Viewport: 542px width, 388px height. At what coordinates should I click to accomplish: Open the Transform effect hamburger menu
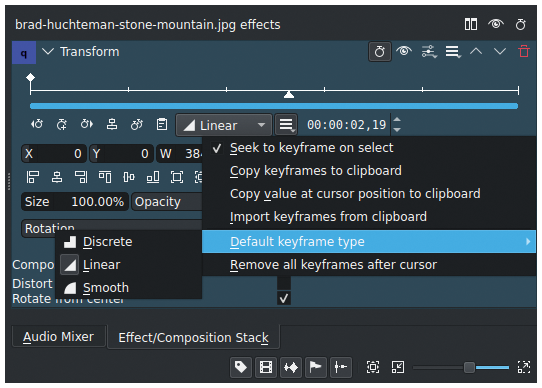(x=453, y=52)
